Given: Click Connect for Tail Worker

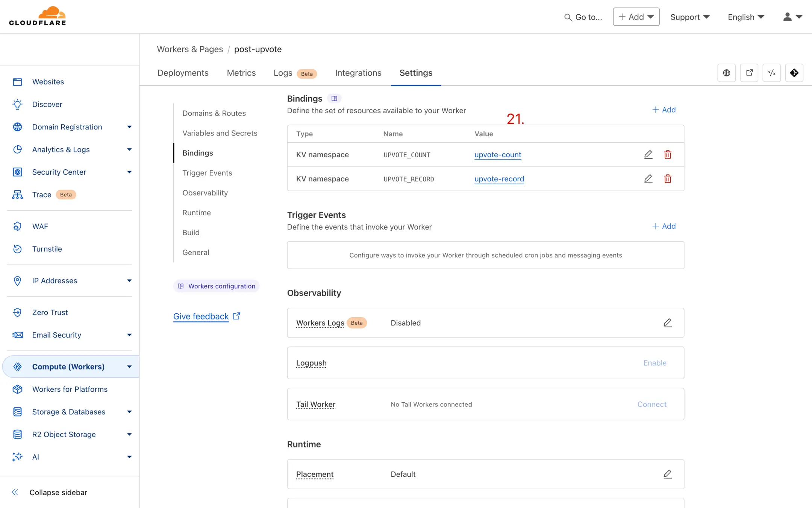Looking at the screenshot, I should point(651,405).
